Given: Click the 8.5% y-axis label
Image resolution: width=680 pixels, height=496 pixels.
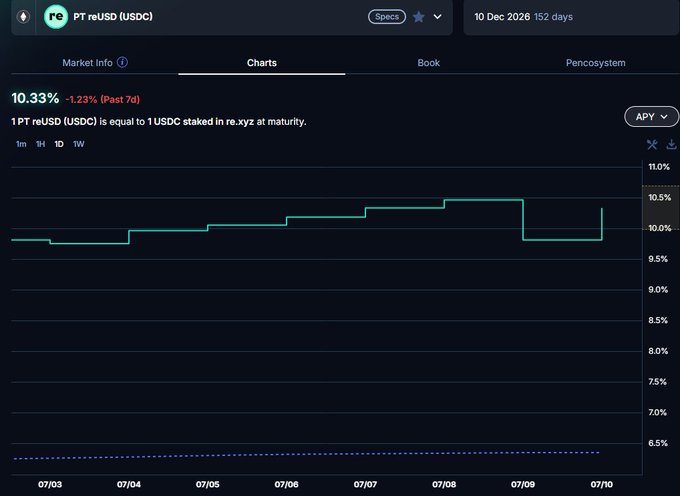Looking at the screenshot, I should coord(658,320).
